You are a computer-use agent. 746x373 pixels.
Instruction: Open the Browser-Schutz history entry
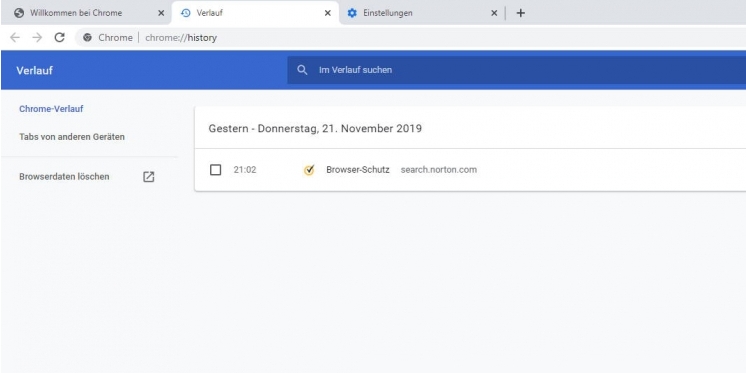click(358, 170)
